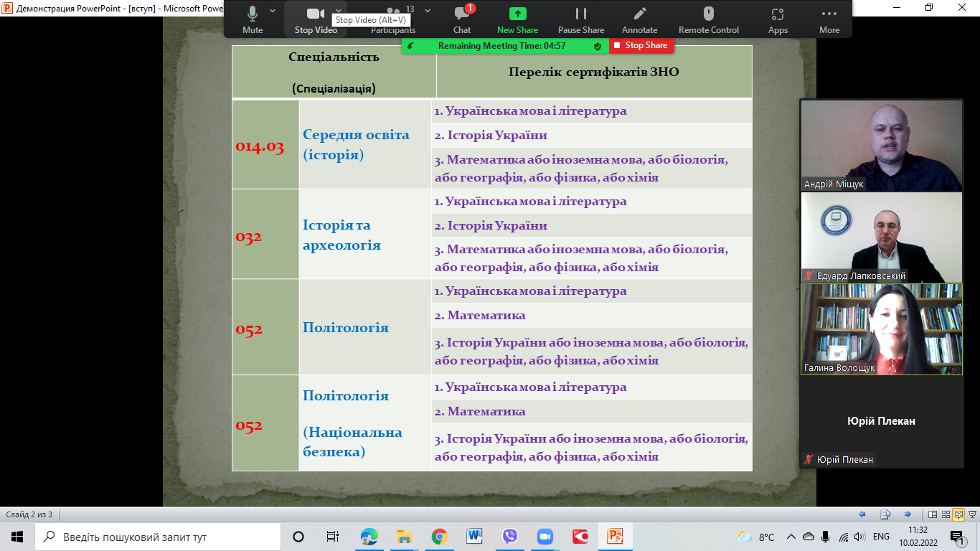Open the Chat panel with unread badge
Image resolution: width=980 pixels, height=551 pixels.
(x=462, y=19)
